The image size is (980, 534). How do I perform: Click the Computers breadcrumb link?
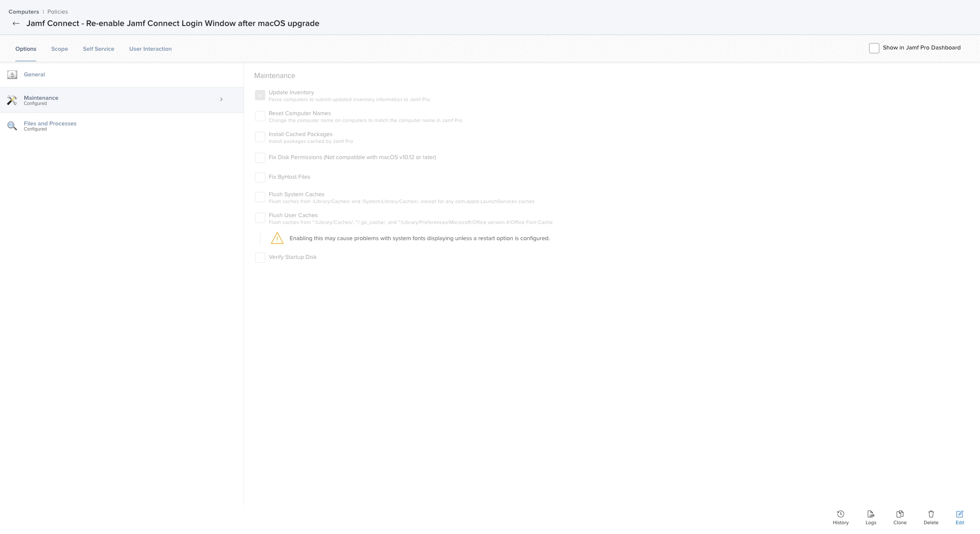pos(23,12)
